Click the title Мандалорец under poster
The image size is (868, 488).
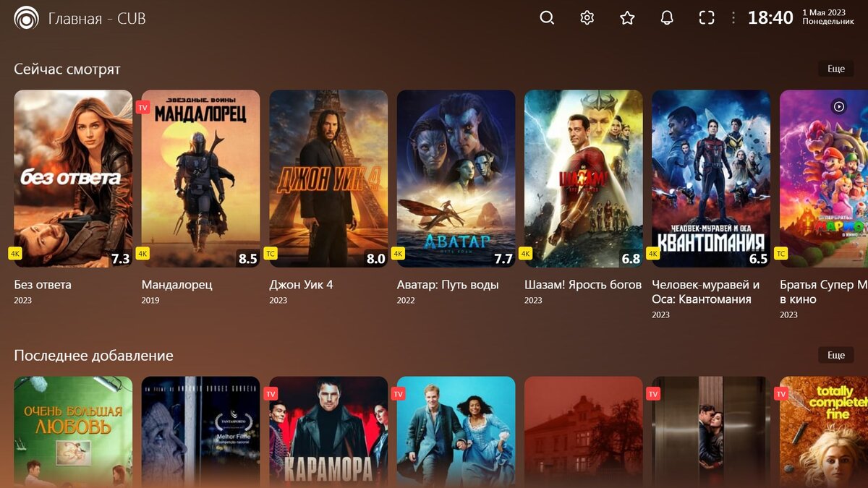(177, 285)
